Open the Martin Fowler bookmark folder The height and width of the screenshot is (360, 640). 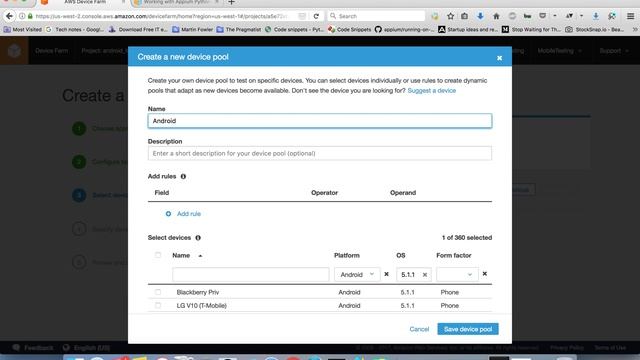coord(193,29)
